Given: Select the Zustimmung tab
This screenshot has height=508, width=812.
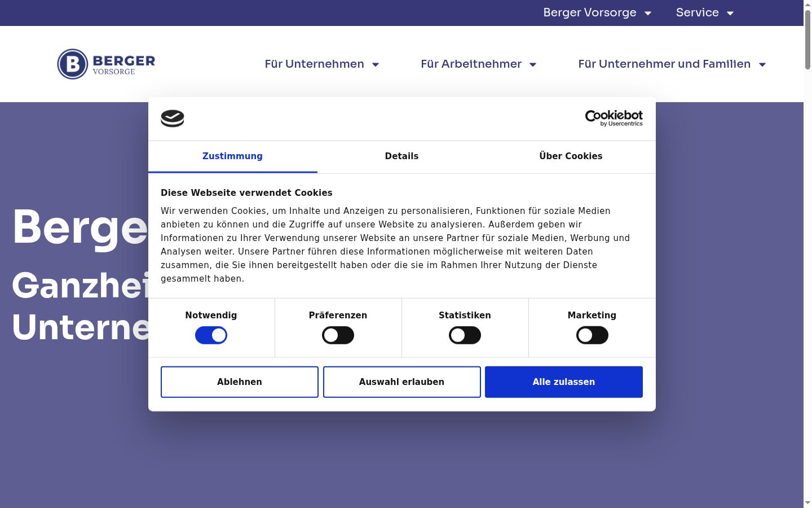Looking at the screenshot, I should point(232,156).
